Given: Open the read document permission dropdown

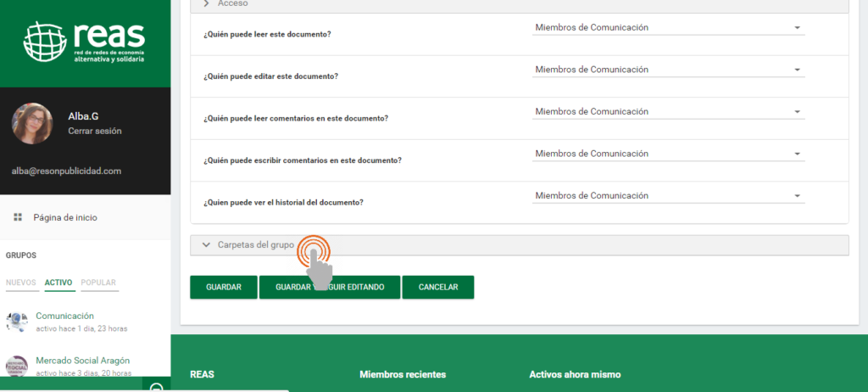Looking at the screenshot, I should (668, 28).
